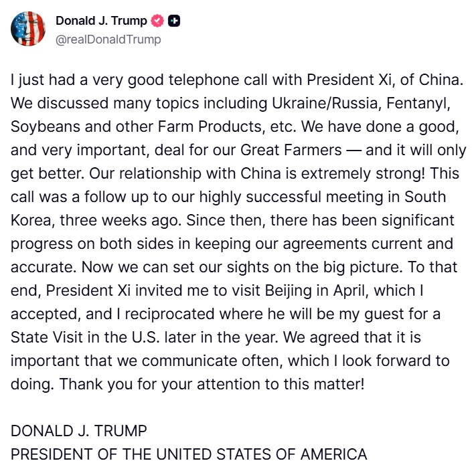Click the "DONALD J. TRUMP" signature line

tap(79, 430)
